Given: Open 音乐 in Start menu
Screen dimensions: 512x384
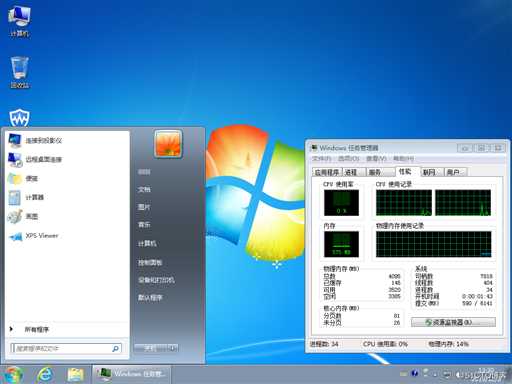Looking at the screenshot, I should 144,225.
